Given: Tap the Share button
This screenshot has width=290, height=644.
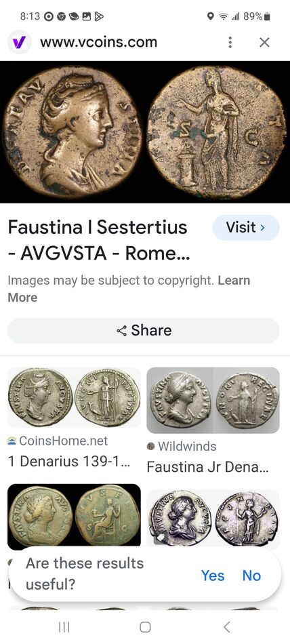Looking at the screenshot, I should (x=144, y=331).
